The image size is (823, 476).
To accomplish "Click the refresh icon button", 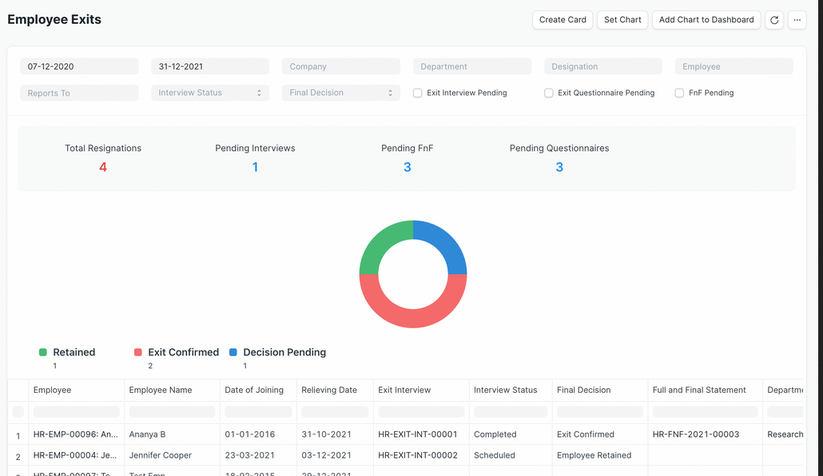I will pos(775,20).
